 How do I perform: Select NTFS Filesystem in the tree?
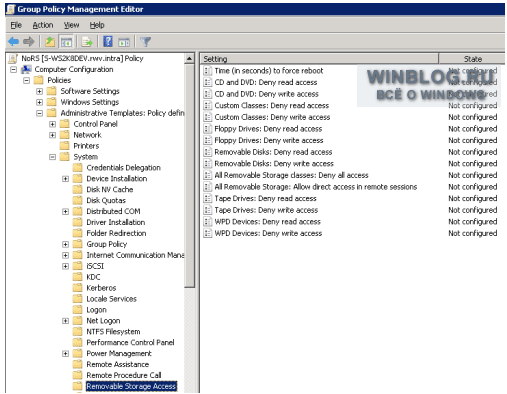113,332
